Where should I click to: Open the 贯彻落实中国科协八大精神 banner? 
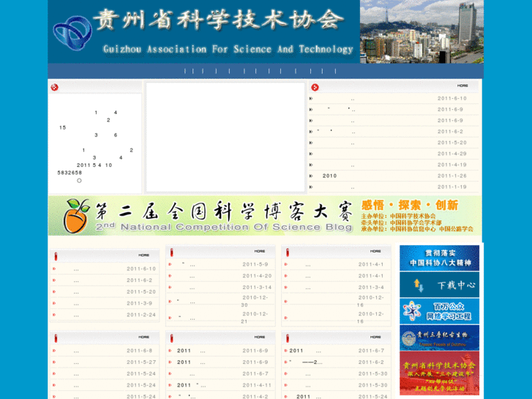[439, 258]
